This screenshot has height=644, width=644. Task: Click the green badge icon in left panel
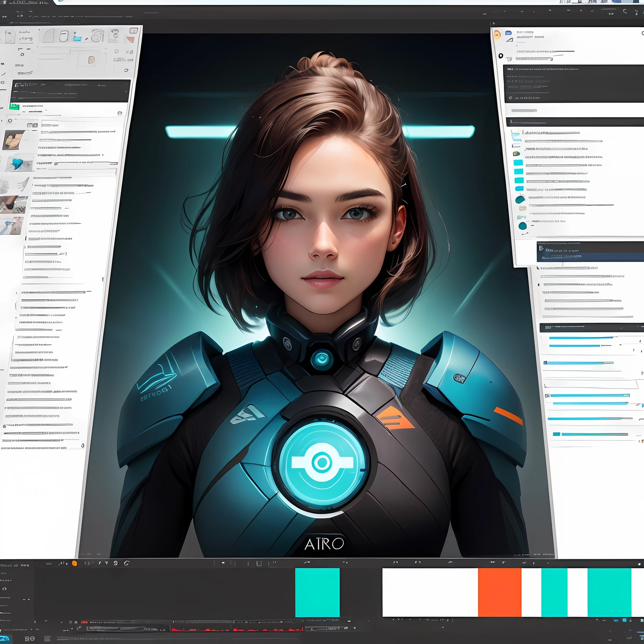coord(15,106)
